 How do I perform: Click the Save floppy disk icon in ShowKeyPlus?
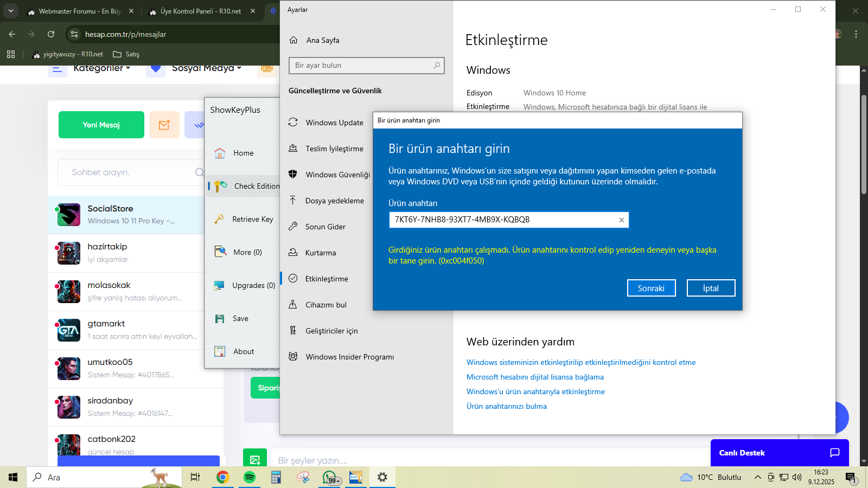click(x=220, y=319)
